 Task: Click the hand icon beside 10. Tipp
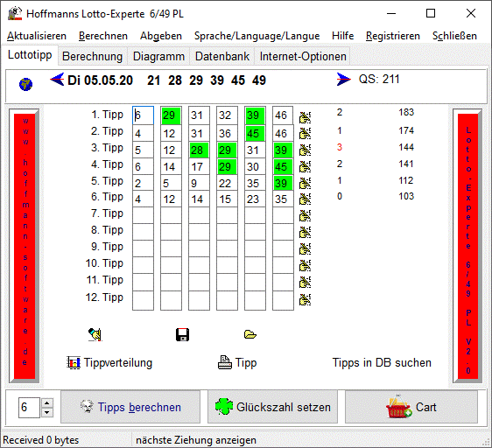[x=305, y=266]
